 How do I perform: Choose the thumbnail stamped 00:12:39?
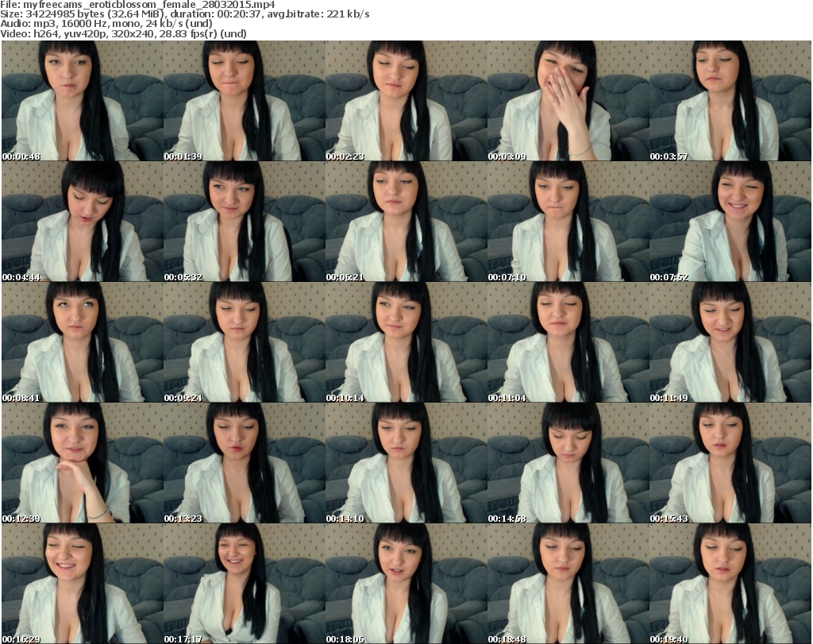point(83,463)
